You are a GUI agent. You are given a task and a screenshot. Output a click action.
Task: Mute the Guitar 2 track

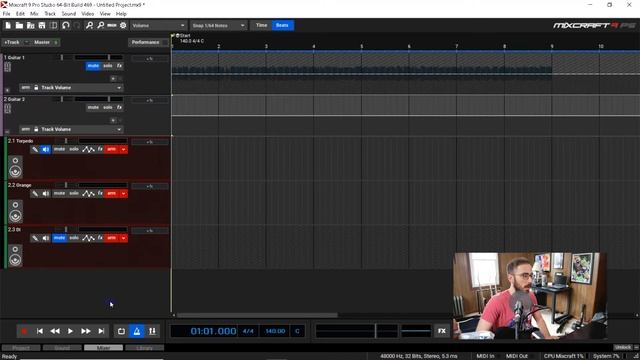[x=93, y=107]
